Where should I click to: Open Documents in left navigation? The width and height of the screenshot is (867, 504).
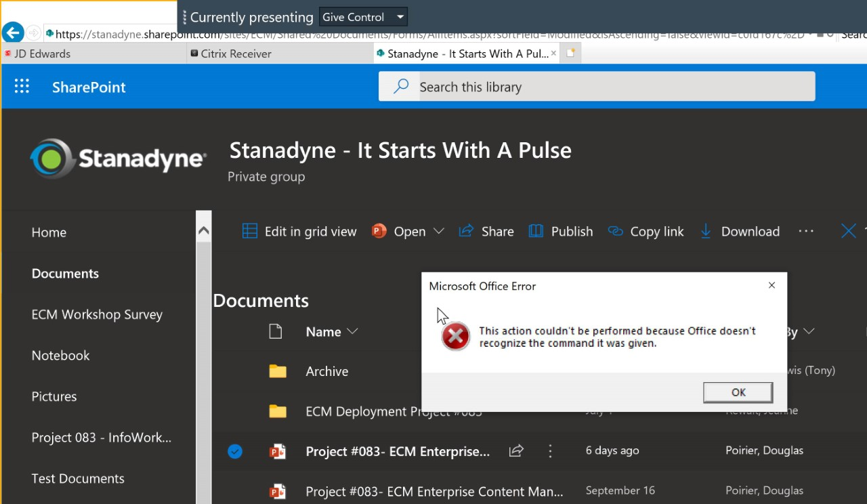(x=65, y=274)
